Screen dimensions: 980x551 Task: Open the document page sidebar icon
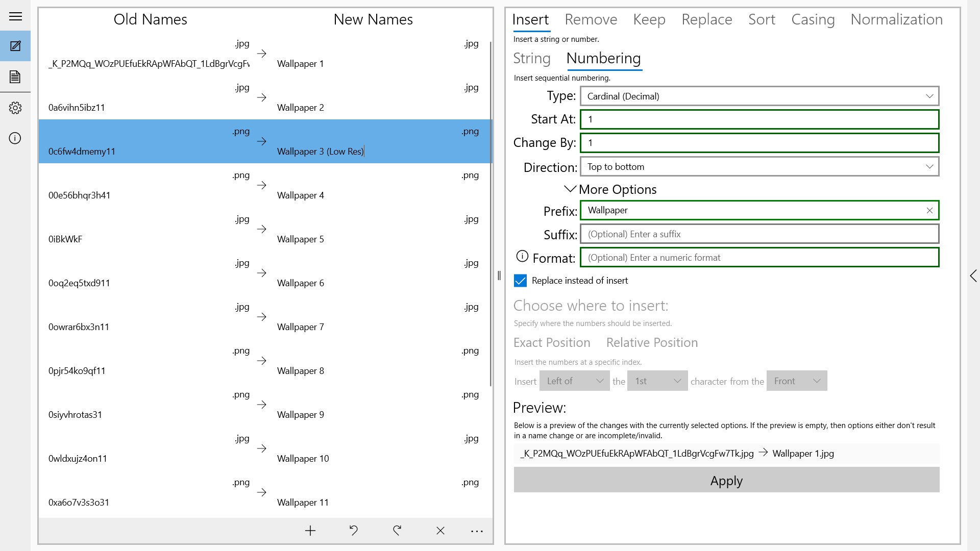(15, 77)
